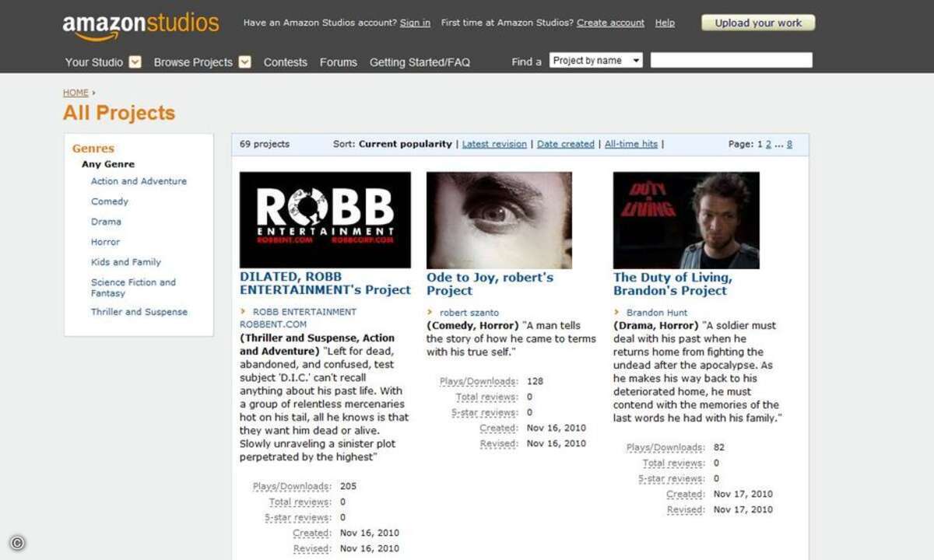Click arrow icon beside ROBB ENTERTAINMENT author
The width and height of the screenshot is (934, 560).
pyautogui.click(x=243, y=312)
